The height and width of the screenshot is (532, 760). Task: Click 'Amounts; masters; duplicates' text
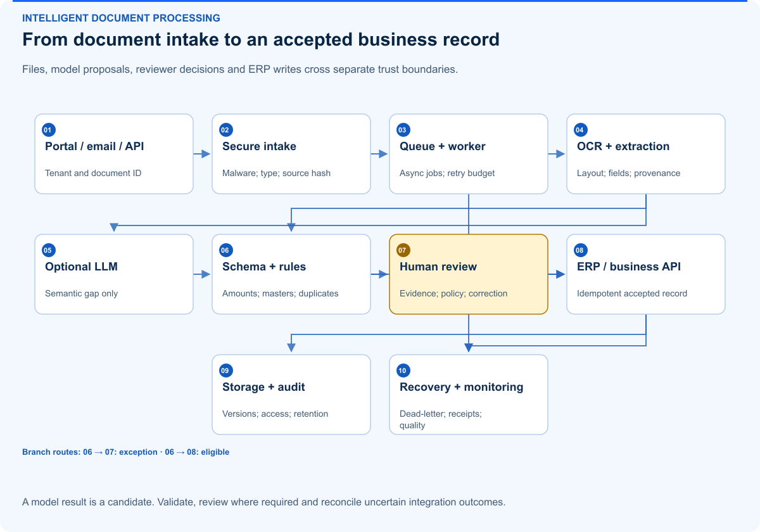tap(281, 293)
